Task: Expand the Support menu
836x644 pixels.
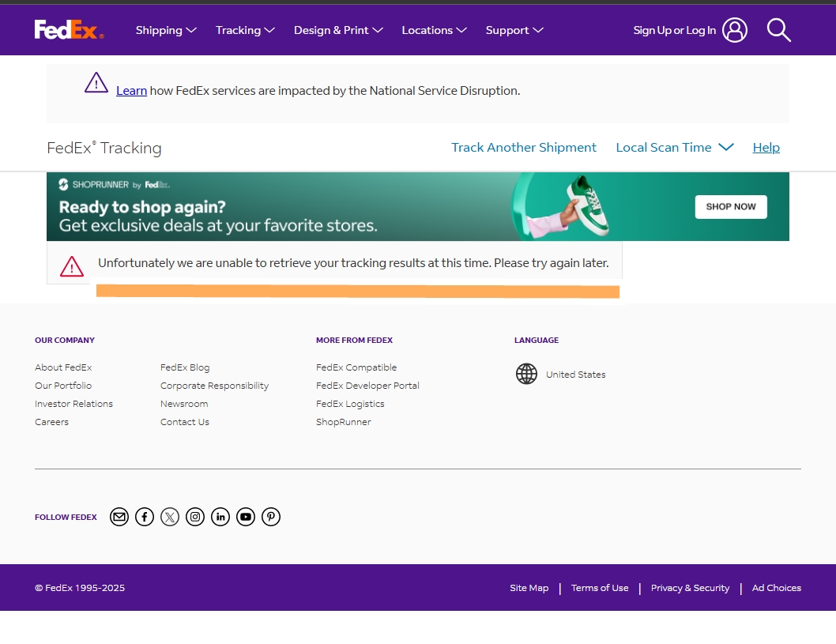Action: [514, 30]
